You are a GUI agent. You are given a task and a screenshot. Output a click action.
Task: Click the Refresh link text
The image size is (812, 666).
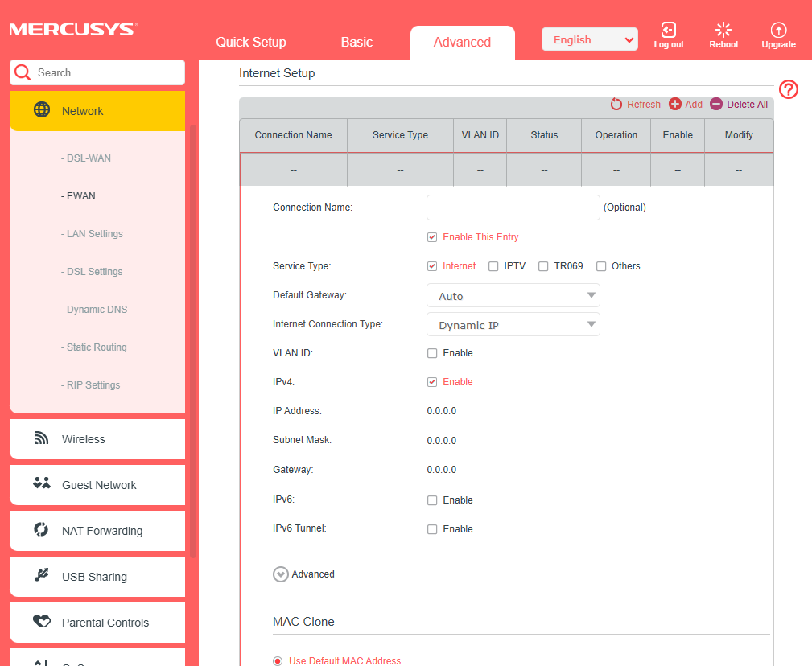pos(644,104)
